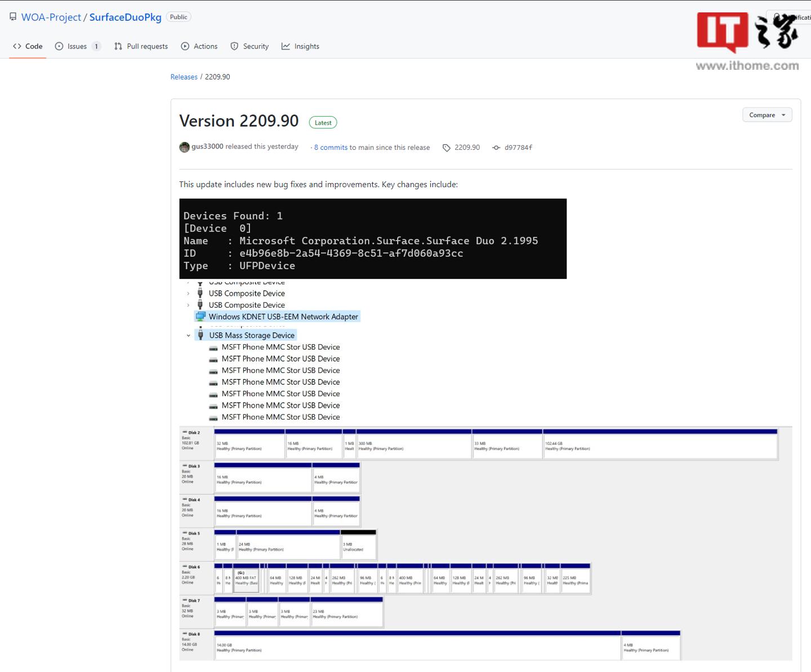Open Insights via the graph icon
This screenshot has width=811, height=672.
point(286,46)
